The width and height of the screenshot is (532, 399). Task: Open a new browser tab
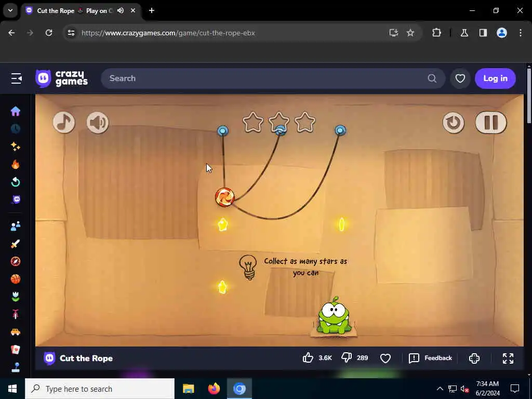[x=152, y=10]
